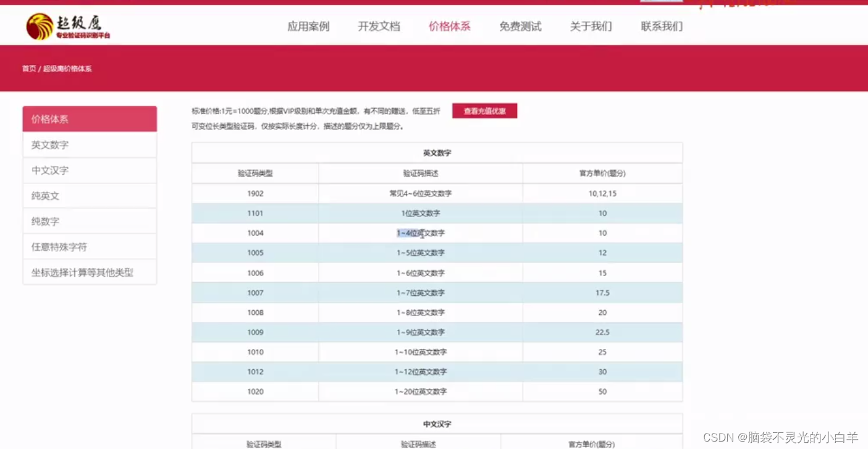Viewport: 868px width, 449px height.
Task: Click the description 1~4位英文数字
Action: tap(421, 233)
